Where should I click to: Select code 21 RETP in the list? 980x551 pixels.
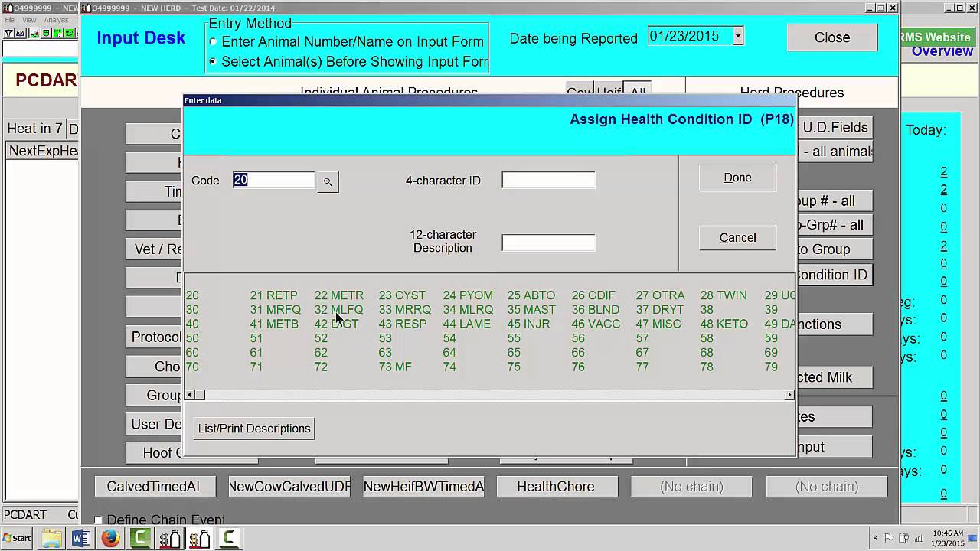click(x=273, y=295)
